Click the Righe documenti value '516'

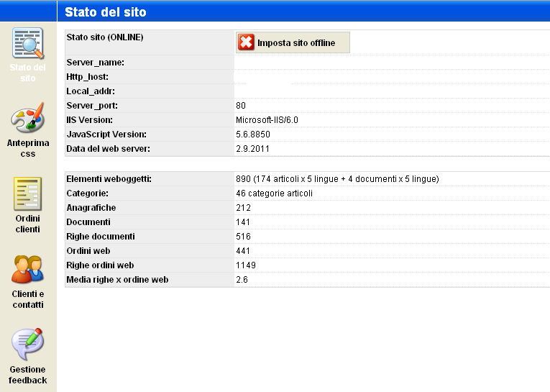point(244,237)
